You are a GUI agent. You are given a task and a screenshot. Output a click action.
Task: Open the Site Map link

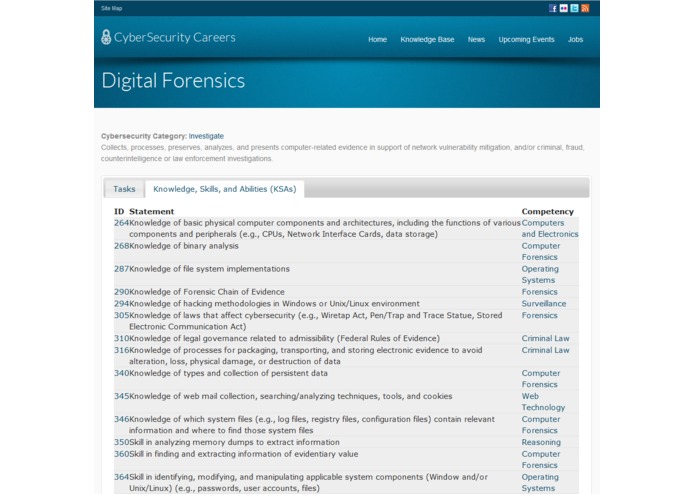point(111,8)
